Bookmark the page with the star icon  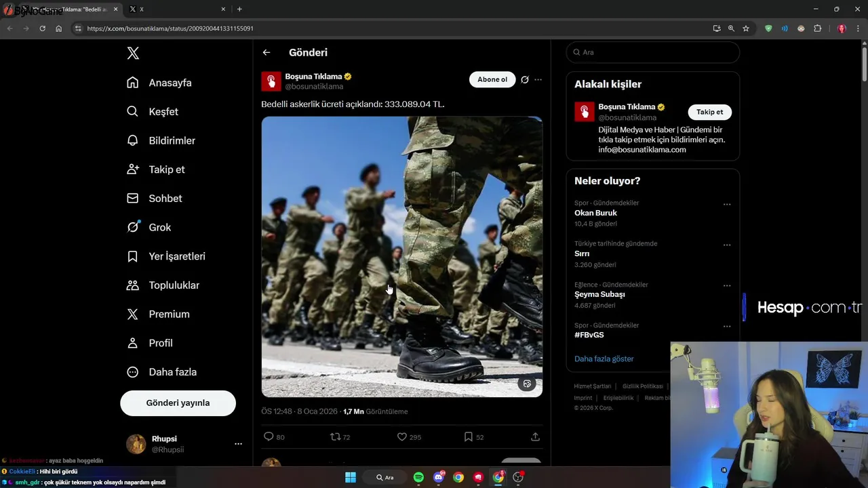point(746,28)
